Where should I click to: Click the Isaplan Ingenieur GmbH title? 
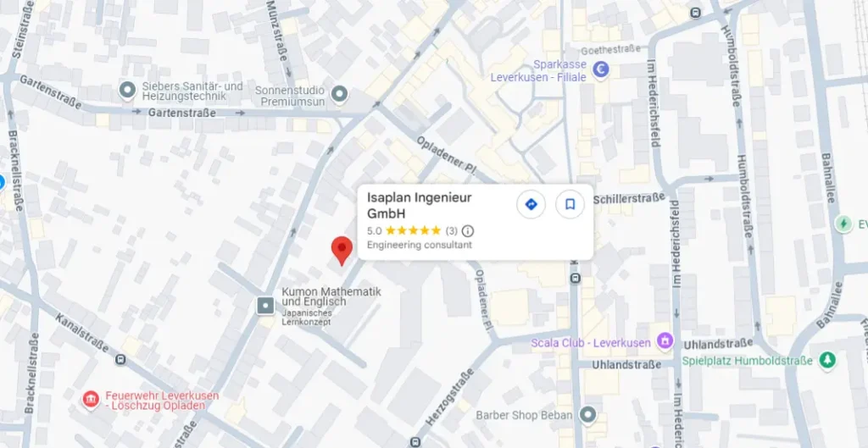[x=419, y=206]
